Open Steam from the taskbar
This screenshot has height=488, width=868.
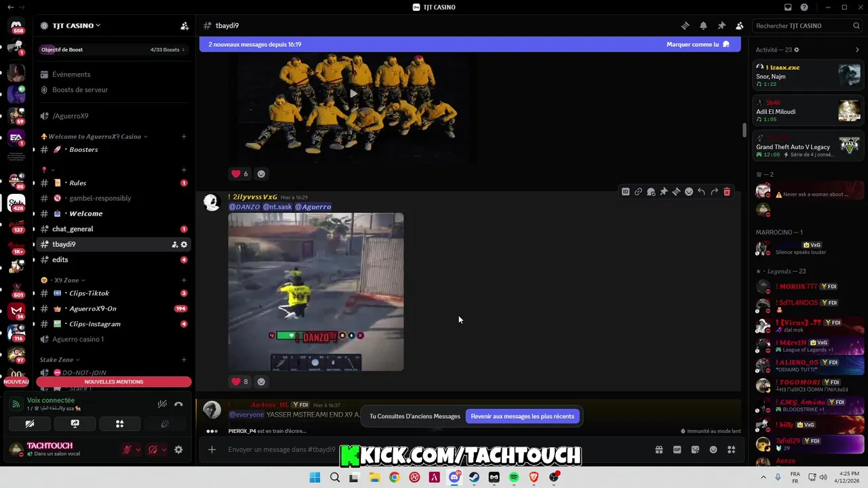tap(474, 478)
